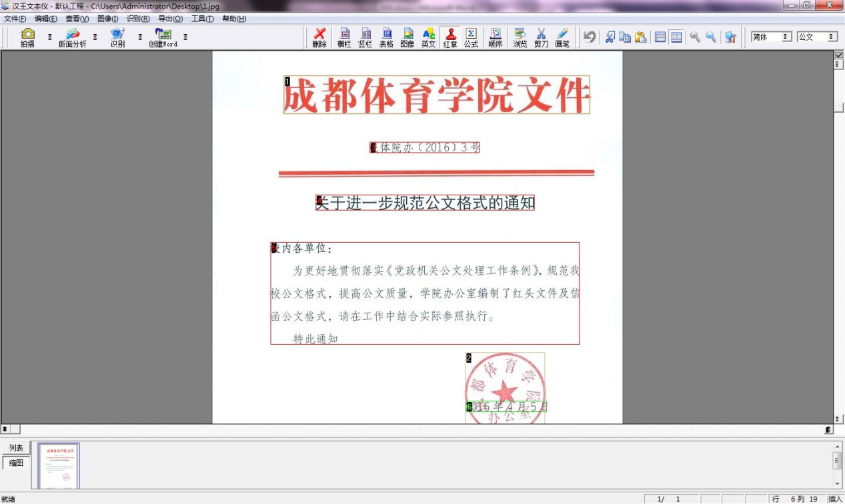Click the single-pane window layout icon

[660, 37]
